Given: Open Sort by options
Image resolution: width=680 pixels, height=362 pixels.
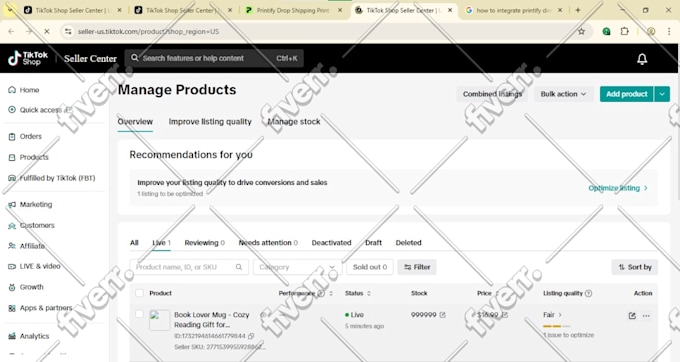Looking at the screenshot, I should click(x=635, y=267).
